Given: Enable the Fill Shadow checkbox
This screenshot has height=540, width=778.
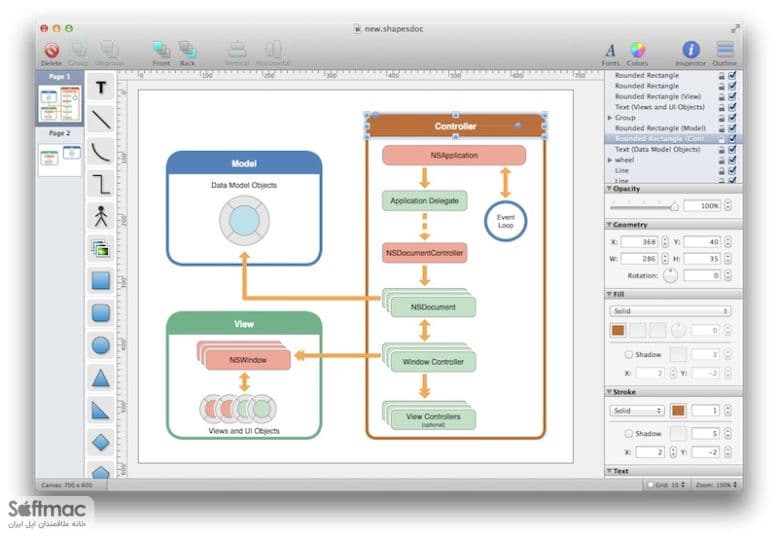Looking at the screenshot, I should point(629,354).
